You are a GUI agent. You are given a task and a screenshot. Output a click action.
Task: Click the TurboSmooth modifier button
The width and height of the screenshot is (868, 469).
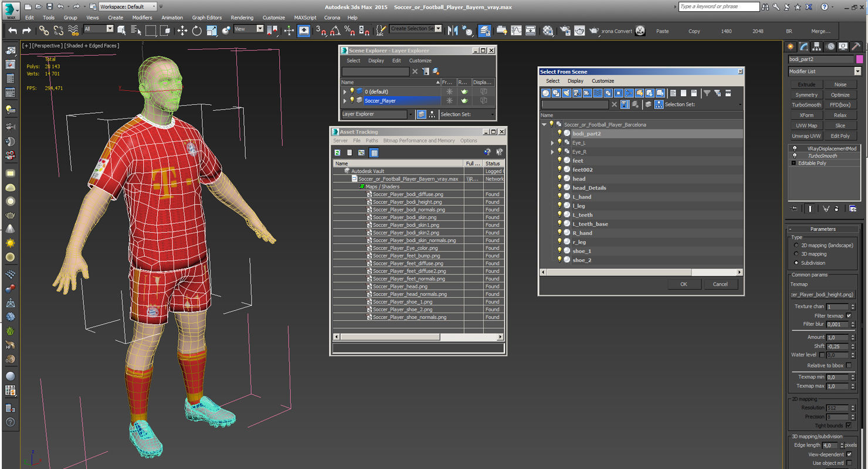pyautogui.click(x=806, y=105)
